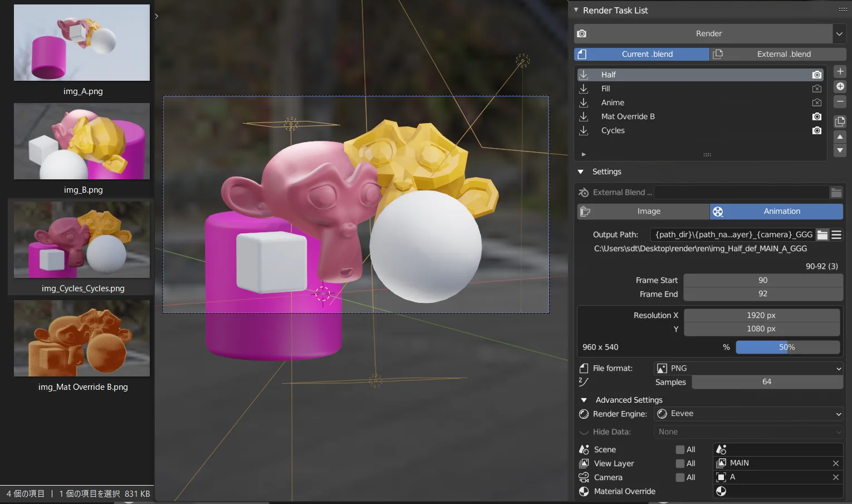Image resolution: width=852 pixels, height=504 pixels.
Task: Add a new render task with the plus icon
Action: click(840, 71)
